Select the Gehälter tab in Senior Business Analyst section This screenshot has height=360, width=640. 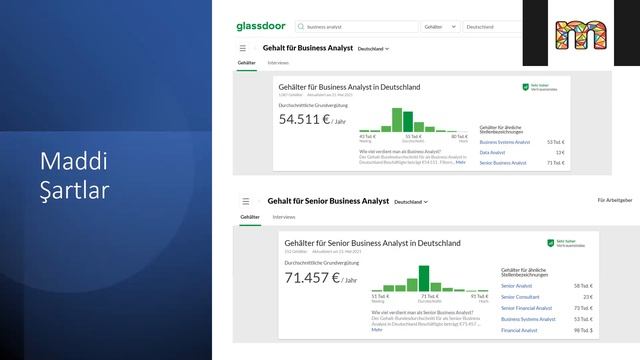coord(250,217)
